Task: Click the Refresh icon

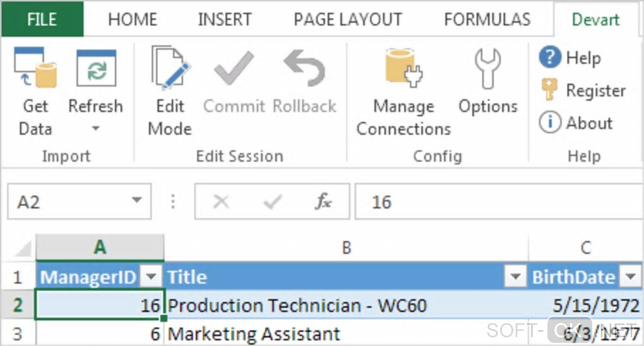Action: point(96,69)
